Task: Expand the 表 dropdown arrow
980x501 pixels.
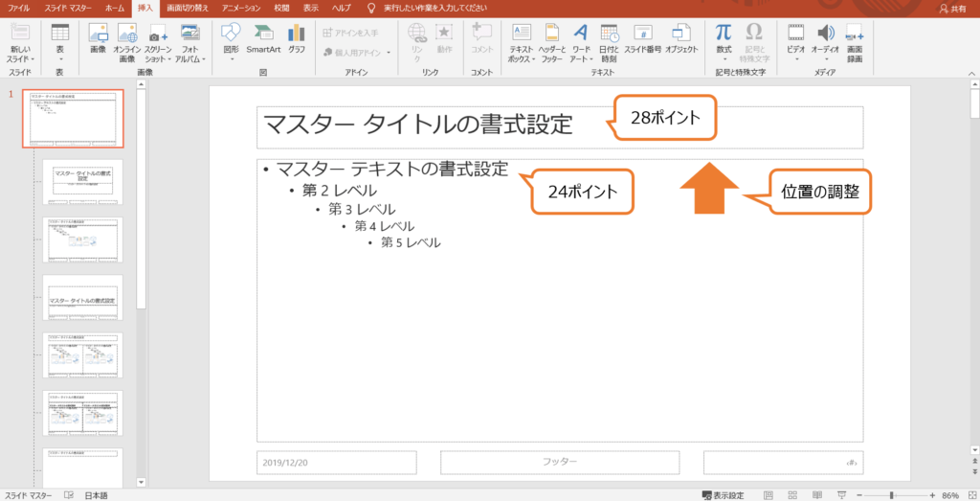Action: click(x=60, y=60)
